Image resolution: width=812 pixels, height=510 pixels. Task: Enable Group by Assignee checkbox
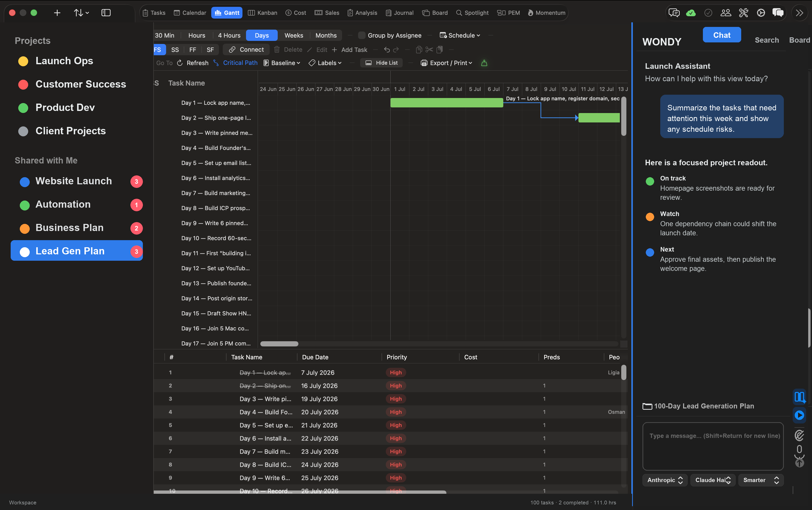[x=362, y=36]
